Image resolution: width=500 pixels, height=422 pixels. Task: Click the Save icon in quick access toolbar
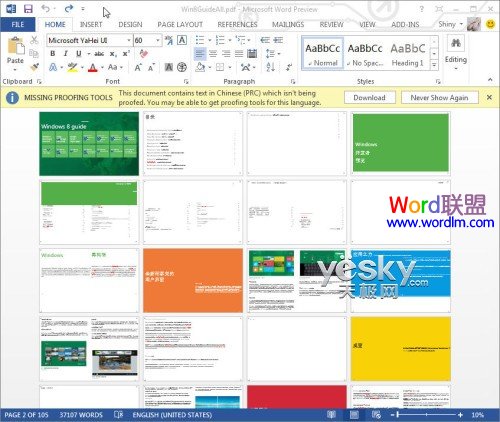(28, 9)
